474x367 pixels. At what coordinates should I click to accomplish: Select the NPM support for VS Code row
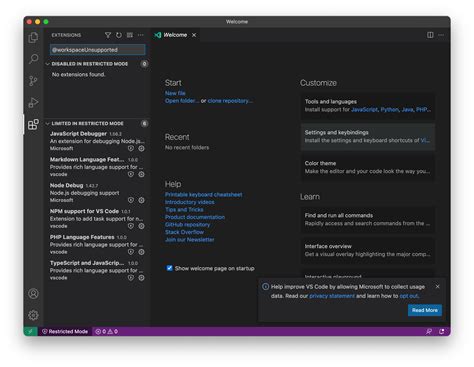point(97,219)
